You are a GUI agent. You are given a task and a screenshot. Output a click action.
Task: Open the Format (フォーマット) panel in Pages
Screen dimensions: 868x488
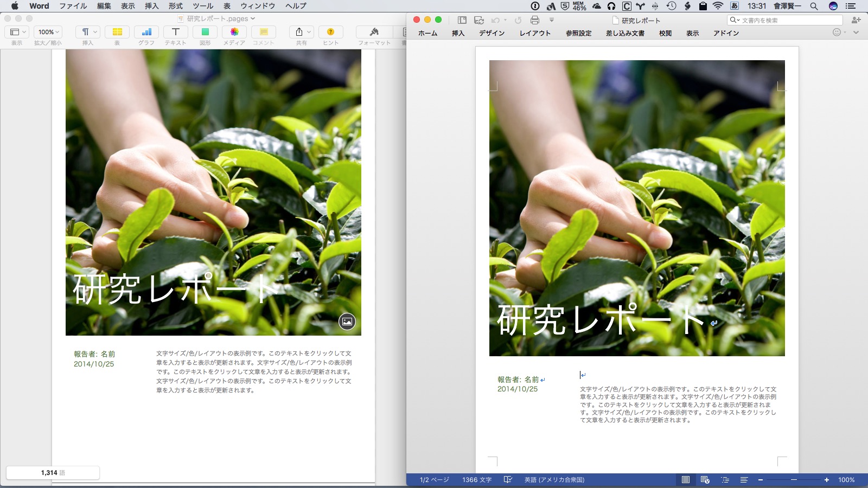point(374,31)
